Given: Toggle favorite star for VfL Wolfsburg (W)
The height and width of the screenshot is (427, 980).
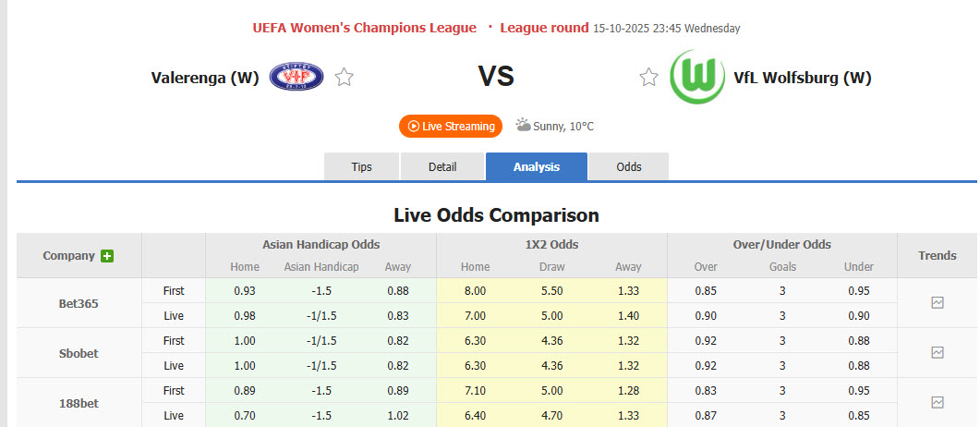Looking at the screenshot, I should click(648, 78).
